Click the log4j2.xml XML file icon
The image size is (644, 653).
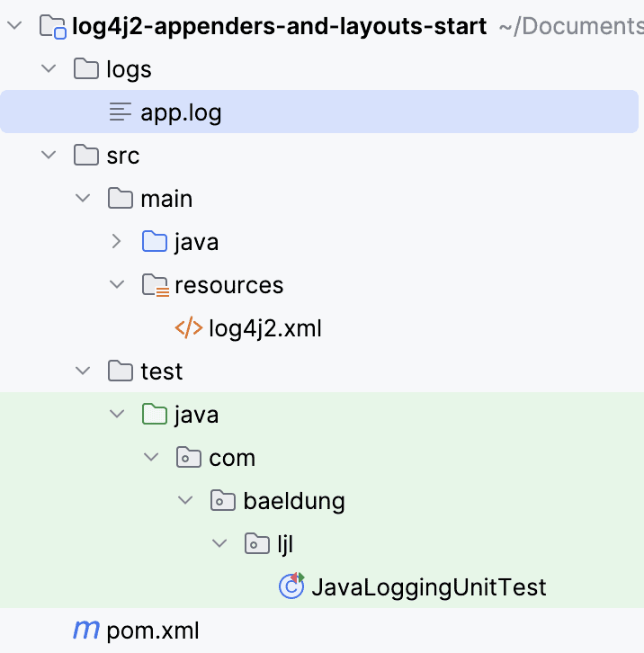(188, 328)
